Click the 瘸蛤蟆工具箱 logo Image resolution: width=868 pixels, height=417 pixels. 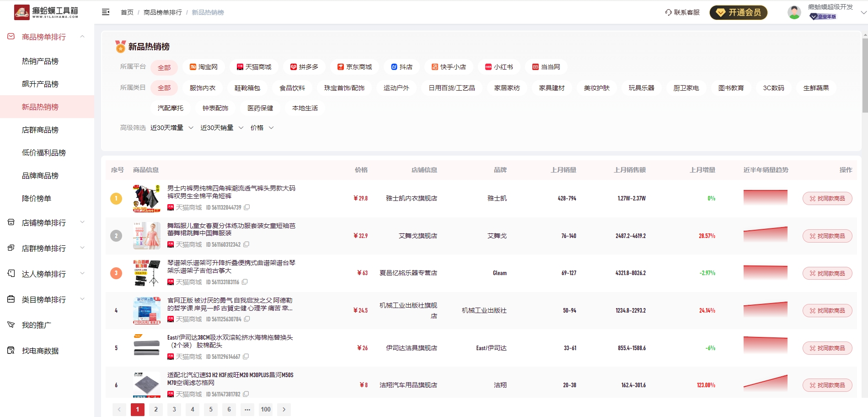click(46, 12)
